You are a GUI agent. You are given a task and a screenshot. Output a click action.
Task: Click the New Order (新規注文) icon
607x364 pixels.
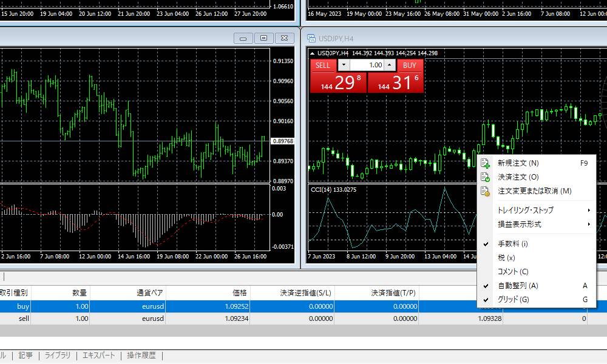click(x=485, y=163)
